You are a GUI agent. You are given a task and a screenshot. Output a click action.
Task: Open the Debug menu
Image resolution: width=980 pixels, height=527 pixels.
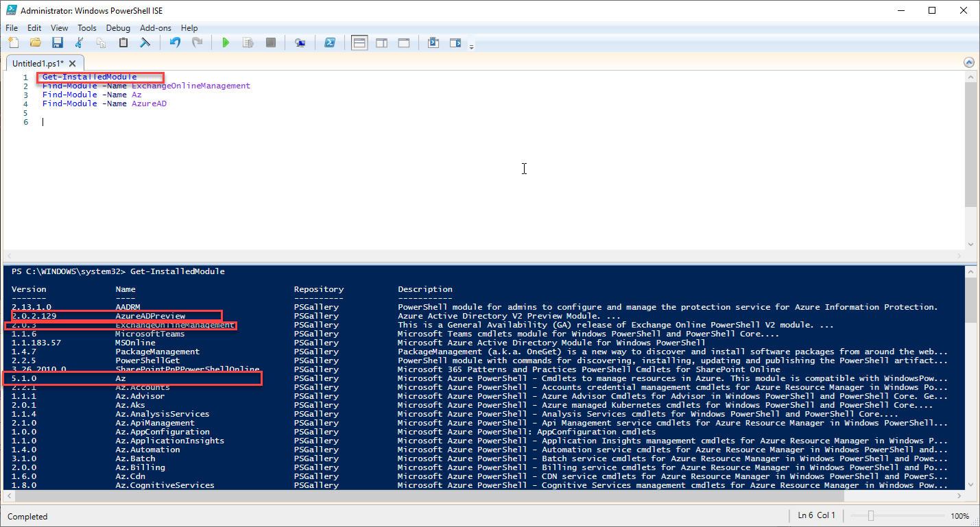pos(118,28)
